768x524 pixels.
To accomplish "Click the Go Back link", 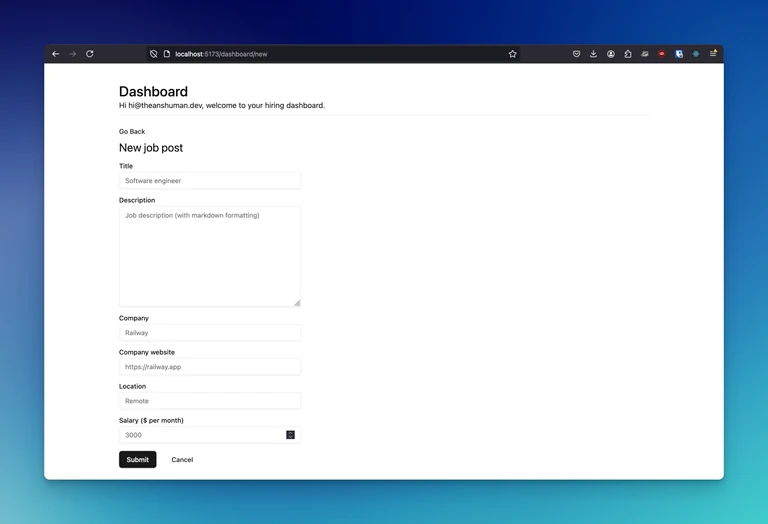I will click(132, 131).
